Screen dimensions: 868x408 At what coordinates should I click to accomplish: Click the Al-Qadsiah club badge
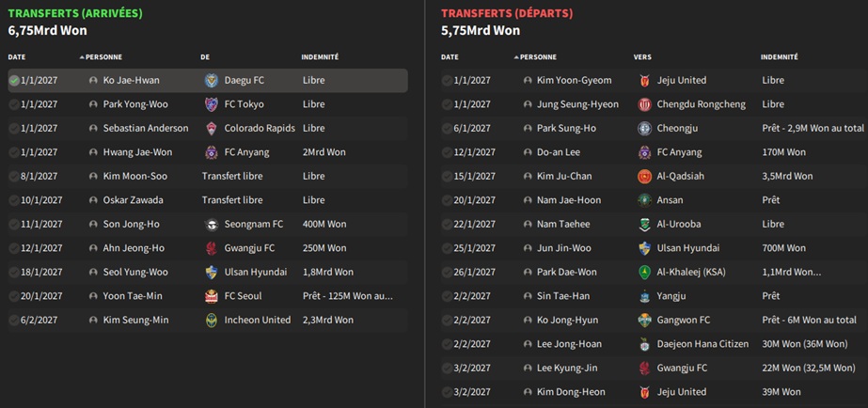point(644,177)
